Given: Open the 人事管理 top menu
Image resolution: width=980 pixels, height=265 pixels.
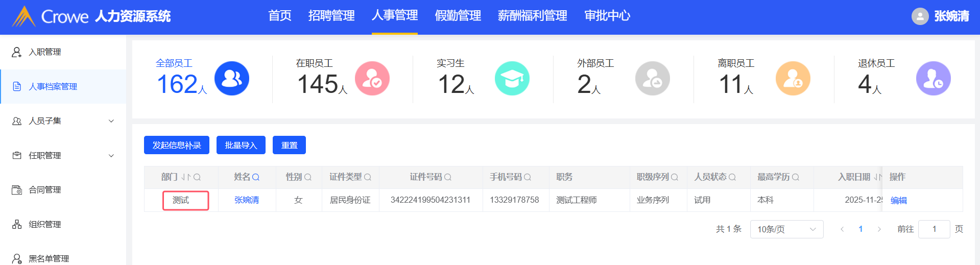Looking at the screenshot, I should pyautogui.click(x=395, y=16).
